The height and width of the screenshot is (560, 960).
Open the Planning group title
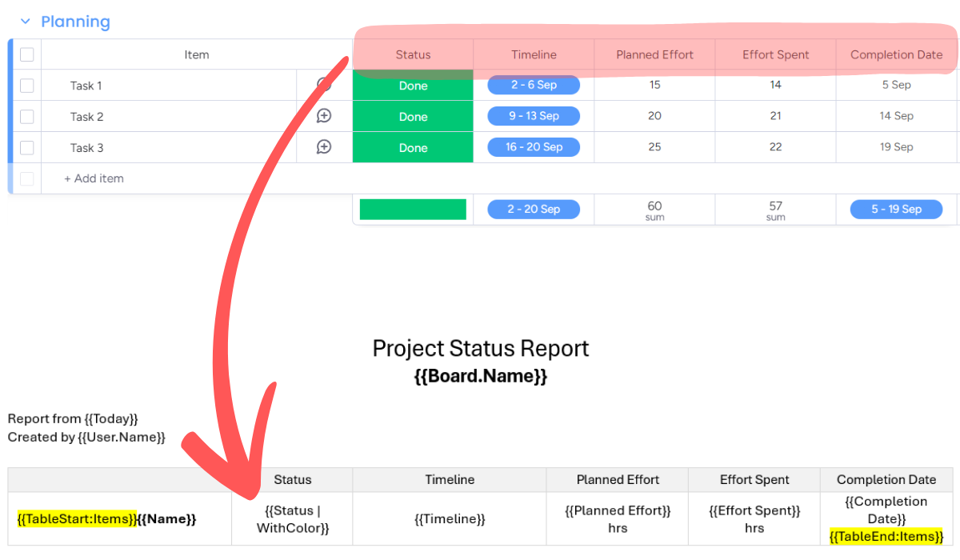click(75, 22)
